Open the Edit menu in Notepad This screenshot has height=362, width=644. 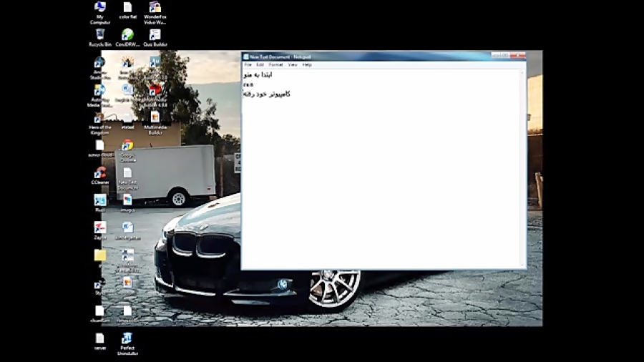click(260, 65)
